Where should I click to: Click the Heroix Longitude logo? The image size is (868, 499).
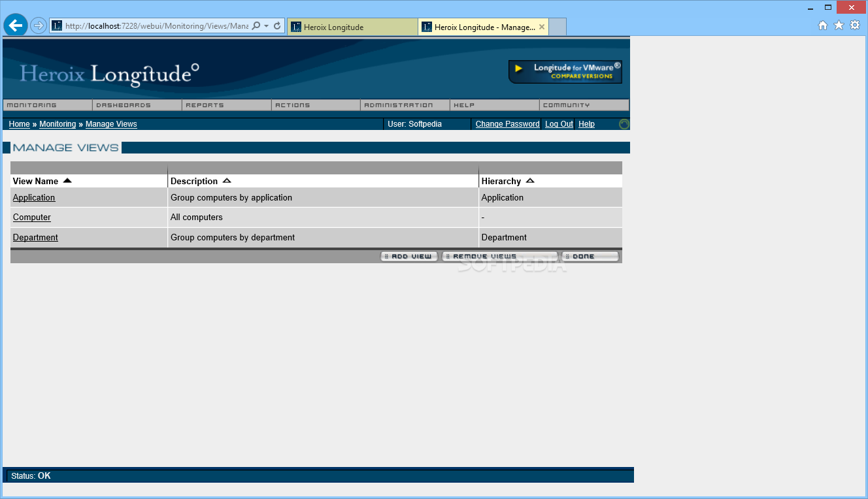109,74
